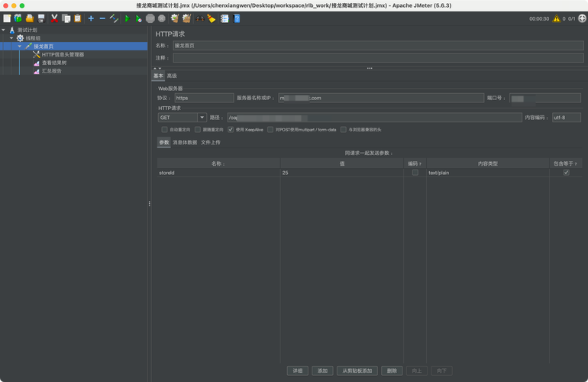Click the Open folder toolbar icon
This screenshot has height=382, width=588.
click(x=29, y=18)
